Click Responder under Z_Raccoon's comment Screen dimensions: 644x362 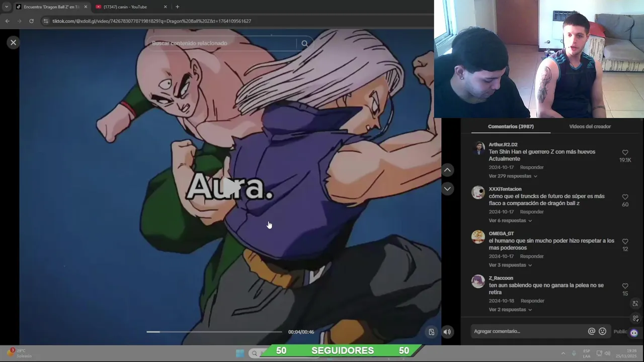[532, 301]
